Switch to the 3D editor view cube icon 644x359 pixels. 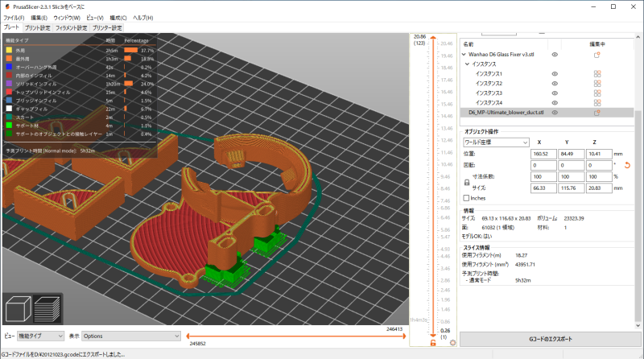(x=18, y=309)
